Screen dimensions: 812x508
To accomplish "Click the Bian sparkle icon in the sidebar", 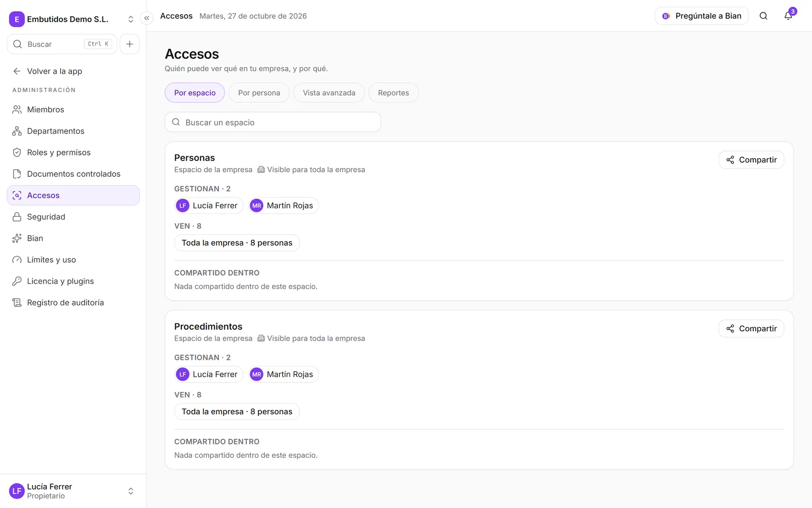I will pos(17,238).
